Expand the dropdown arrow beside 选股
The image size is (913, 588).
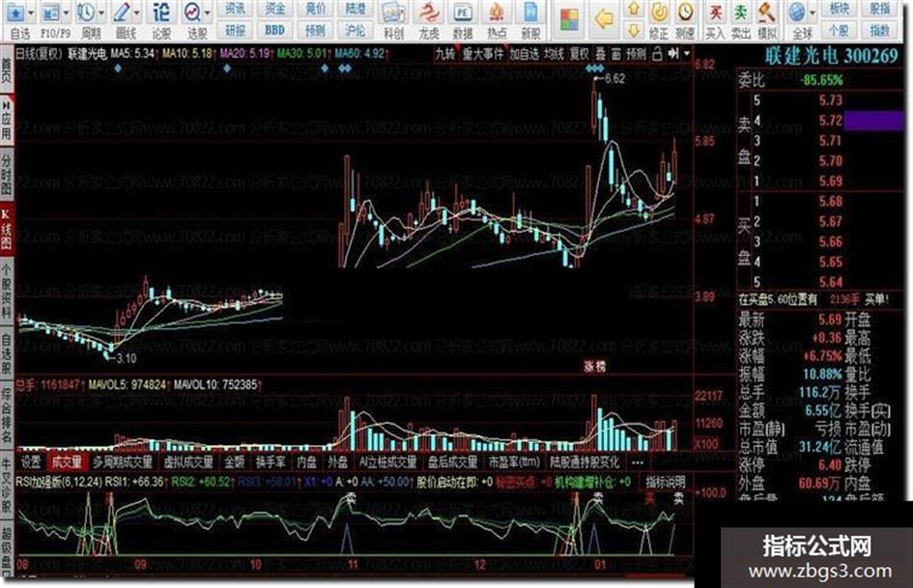(x=208, y=13)
